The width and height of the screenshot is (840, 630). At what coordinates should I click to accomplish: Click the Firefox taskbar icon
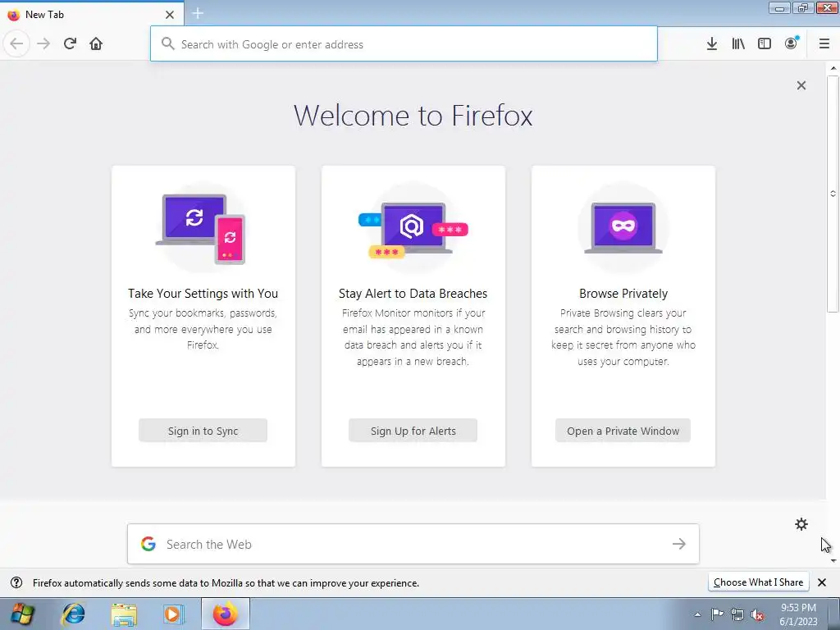(225, 614)
